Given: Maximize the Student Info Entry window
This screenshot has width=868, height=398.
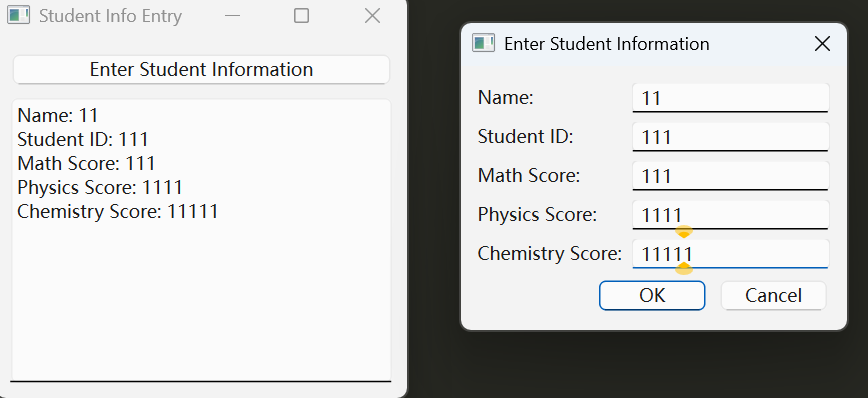Looking at the screenshot, I should [x=301, y=15].
